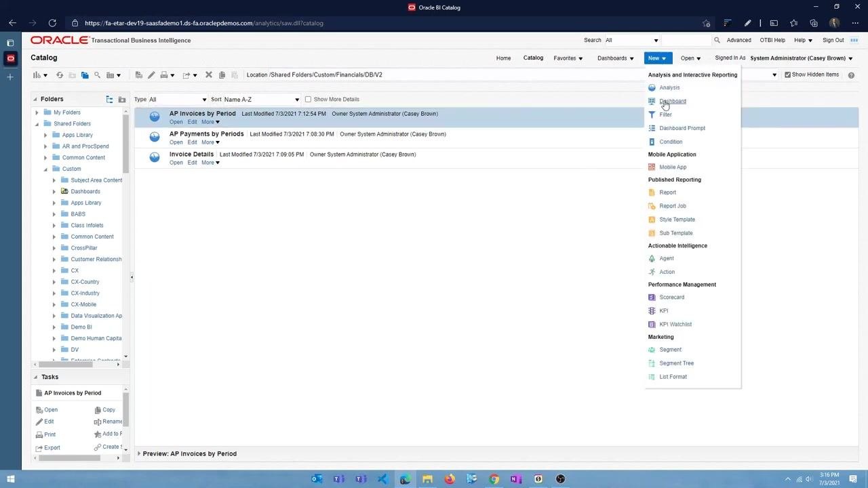The image size is (868, 488).
Task: Click the folder tree view icon in the Folders header
Action: coord(109,100)
